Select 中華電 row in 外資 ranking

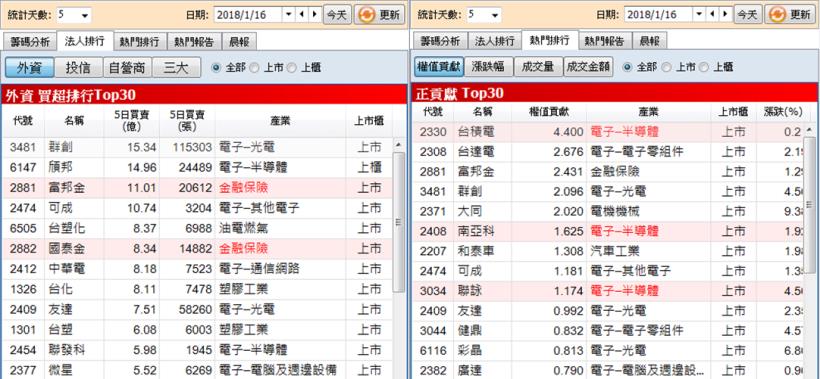pos(197,269)
